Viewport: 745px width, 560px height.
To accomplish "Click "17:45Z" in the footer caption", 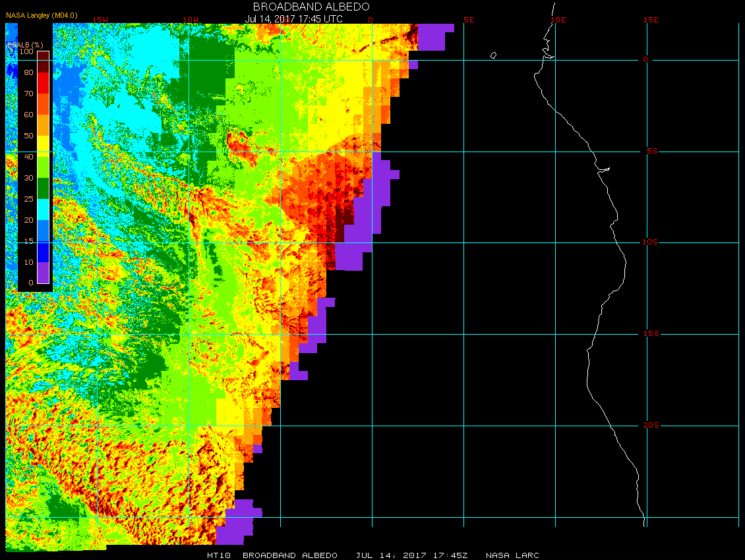I will tap(450, 555).
